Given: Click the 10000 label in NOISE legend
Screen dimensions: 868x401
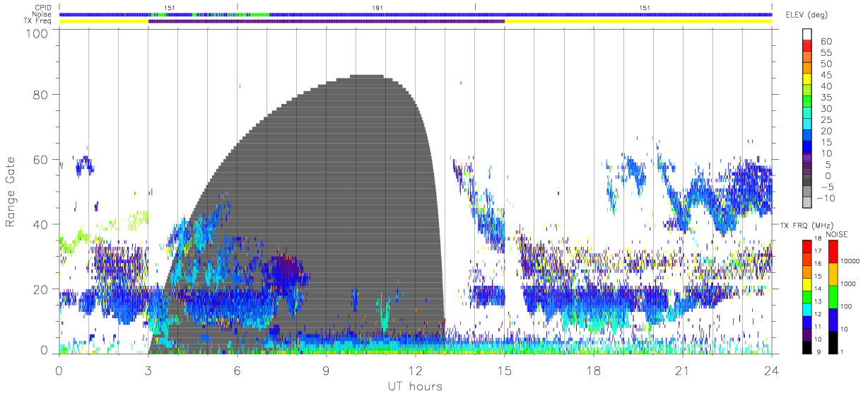Looking at the screenshot, I should coord(851,261).
